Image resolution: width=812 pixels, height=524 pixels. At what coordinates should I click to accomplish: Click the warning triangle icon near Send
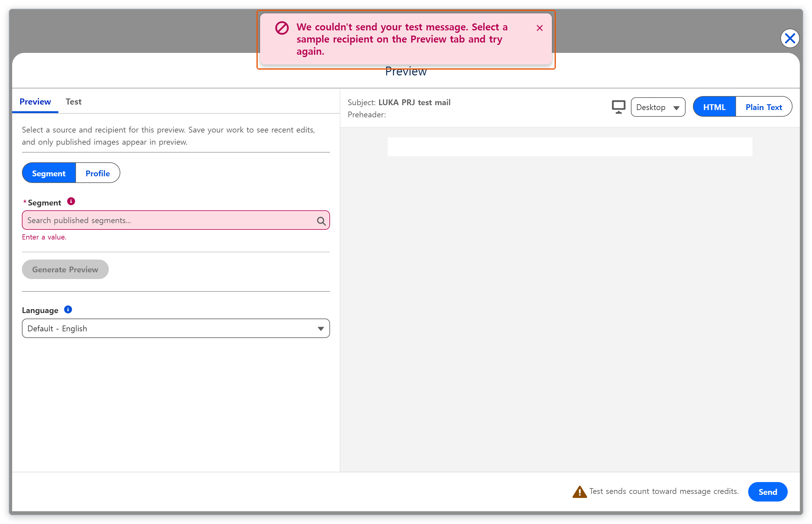pyautogui.click(x=579, y=492)
